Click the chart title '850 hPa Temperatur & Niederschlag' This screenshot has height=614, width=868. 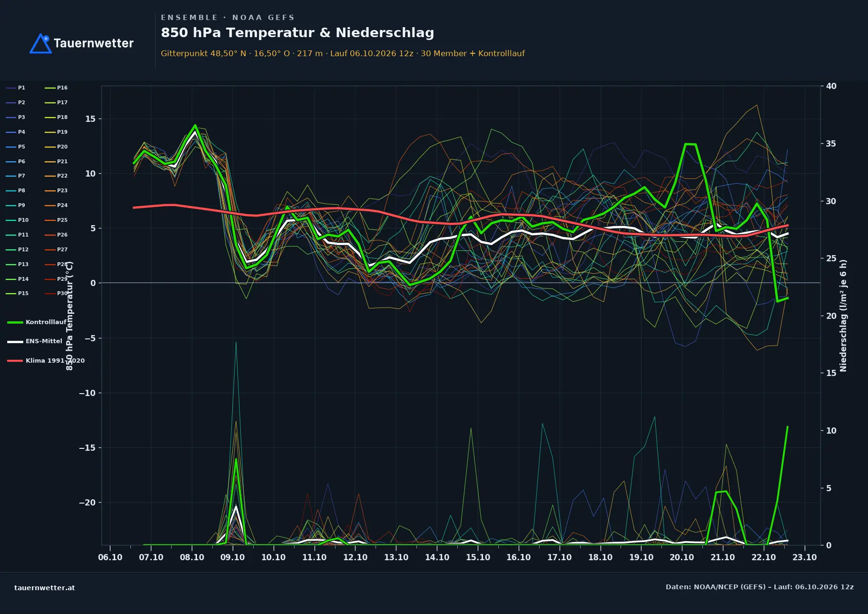click(x=297, y=33)
